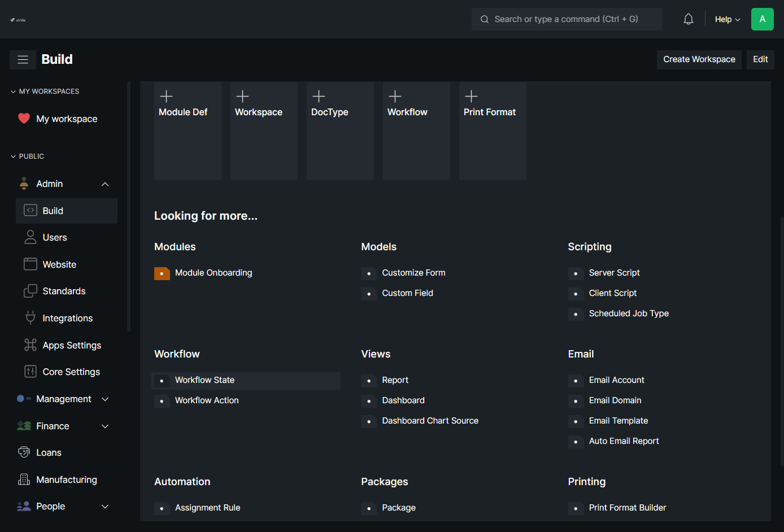This screenshot has width=784, height=532.
Task: Click the sidebar vertical scrollbar
Action: point(129,207)
